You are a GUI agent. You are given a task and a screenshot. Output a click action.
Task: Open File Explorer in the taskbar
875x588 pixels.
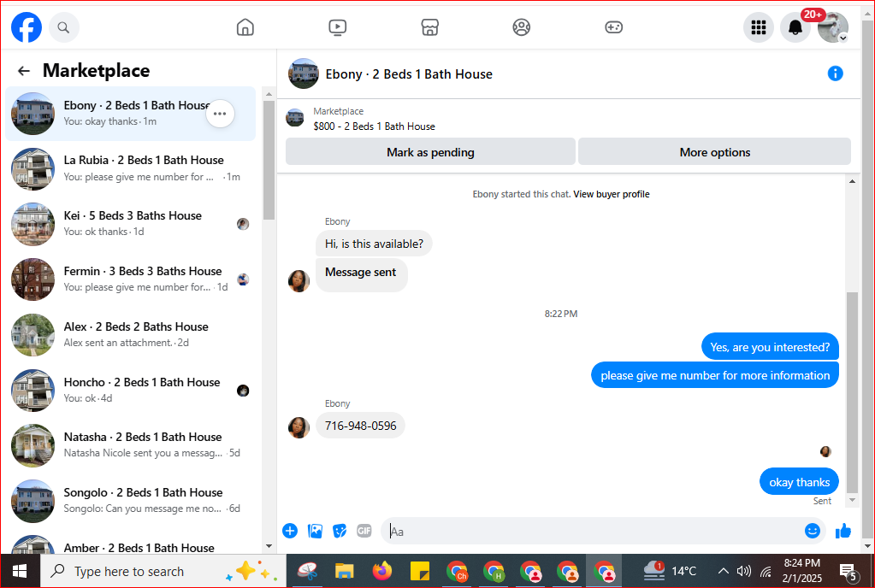(x=345, y=571)
